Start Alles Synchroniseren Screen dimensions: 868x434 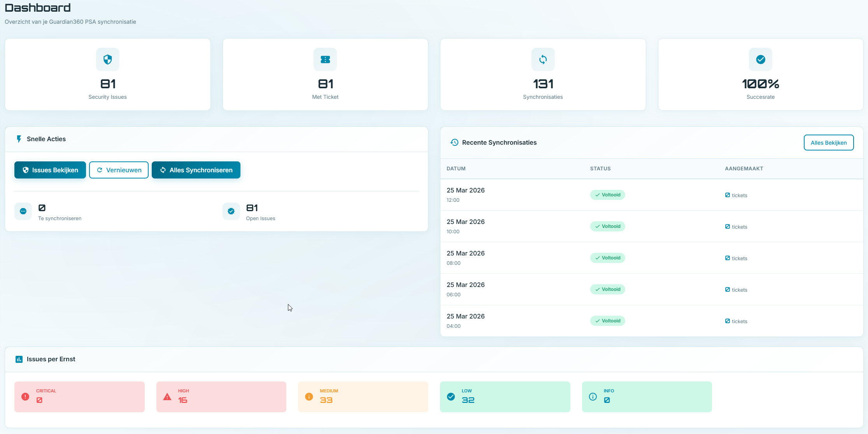tap(196, 170)
